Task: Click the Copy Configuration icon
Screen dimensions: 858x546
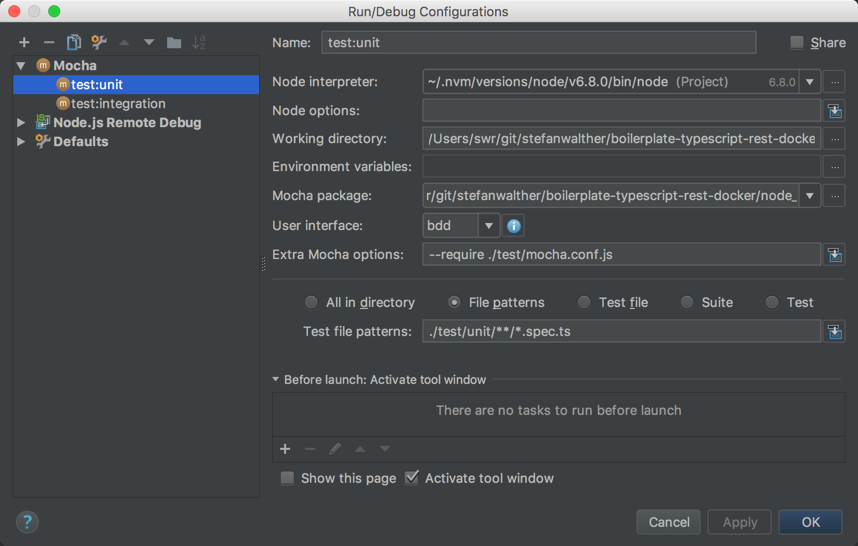Action: coord(74,42)
